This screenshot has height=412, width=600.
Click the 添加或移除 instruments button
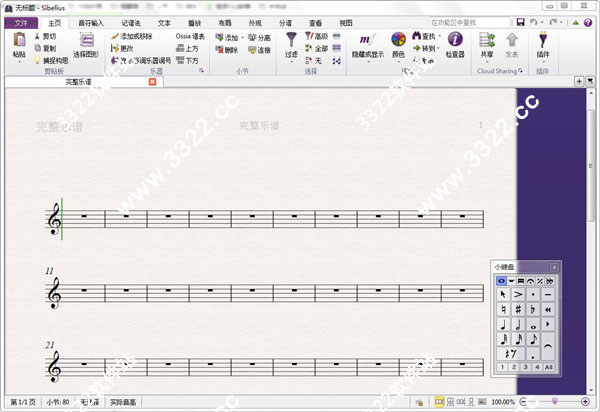(x=134, y=35)
